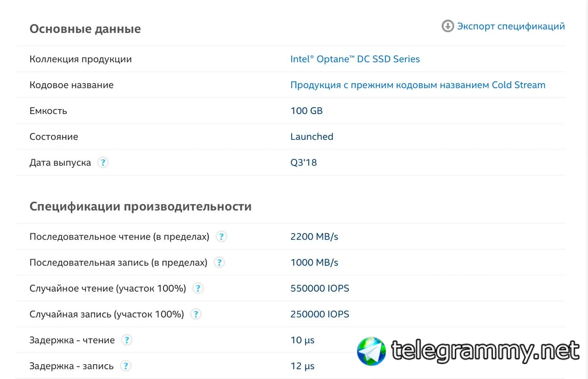Image resolution: width=588 pixels, height=379 pixels.
Task: Open help icon for Случайная запись
Action: 196,314
